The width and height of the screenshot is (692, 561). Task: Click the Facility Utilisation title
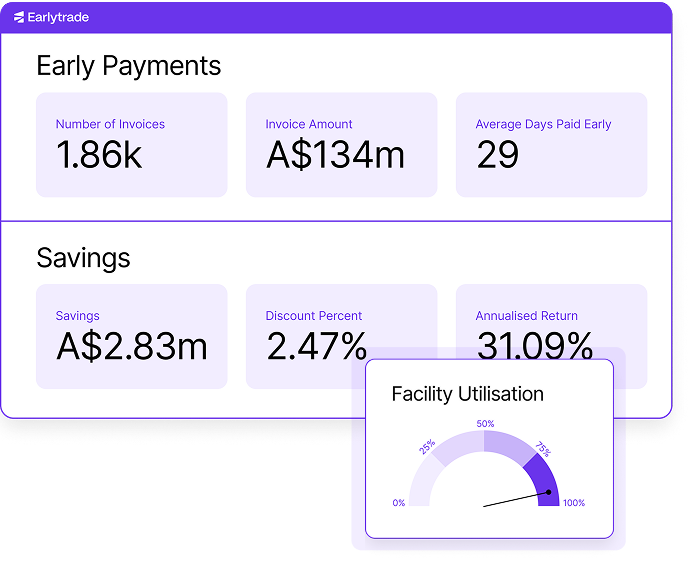click(467, 394)
